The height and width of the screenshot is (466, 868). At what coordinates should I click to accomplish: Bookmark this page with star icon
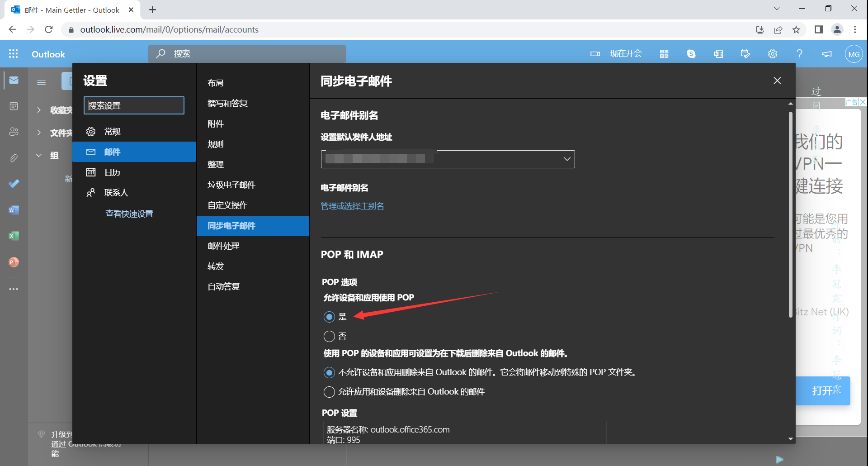coord(796,29)
